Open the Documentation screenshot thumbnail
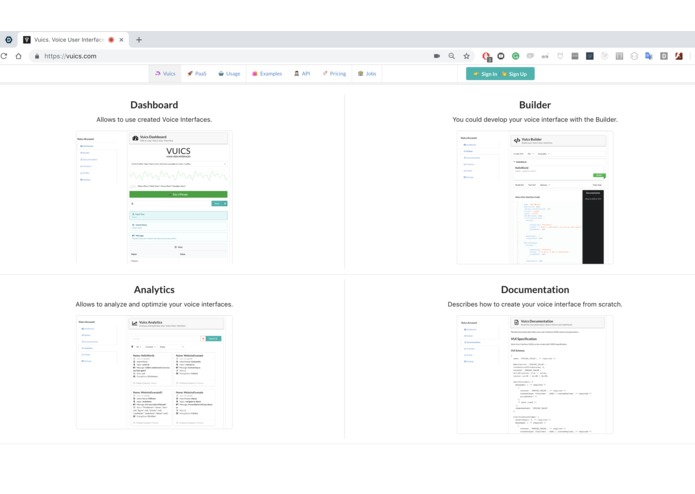The image size is (695, 494). (535, 374)
